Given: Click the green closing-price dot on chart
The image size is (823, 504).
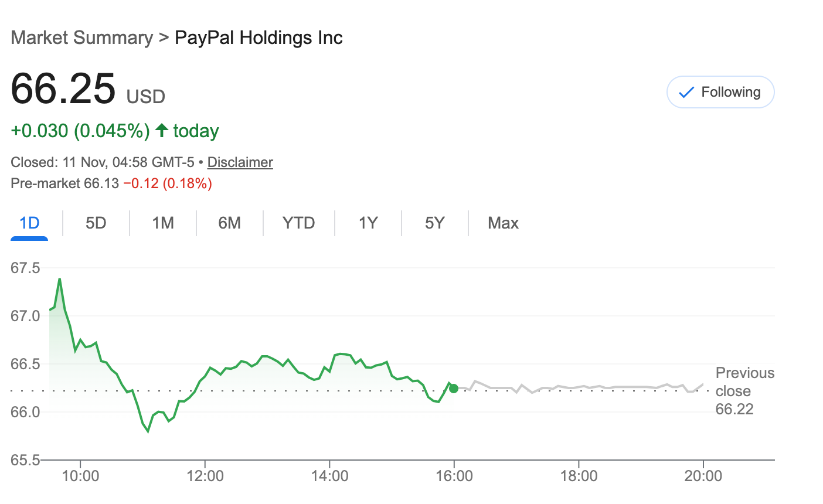Looking at the screenshot, I should (453, 389).
